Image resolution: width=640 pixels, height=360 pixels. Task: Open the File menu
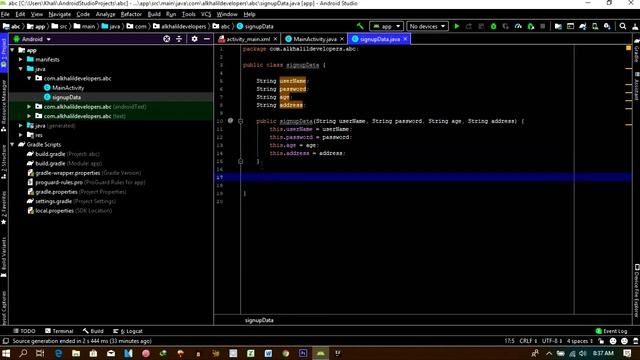pyautogui.click(x=5, y=14)
